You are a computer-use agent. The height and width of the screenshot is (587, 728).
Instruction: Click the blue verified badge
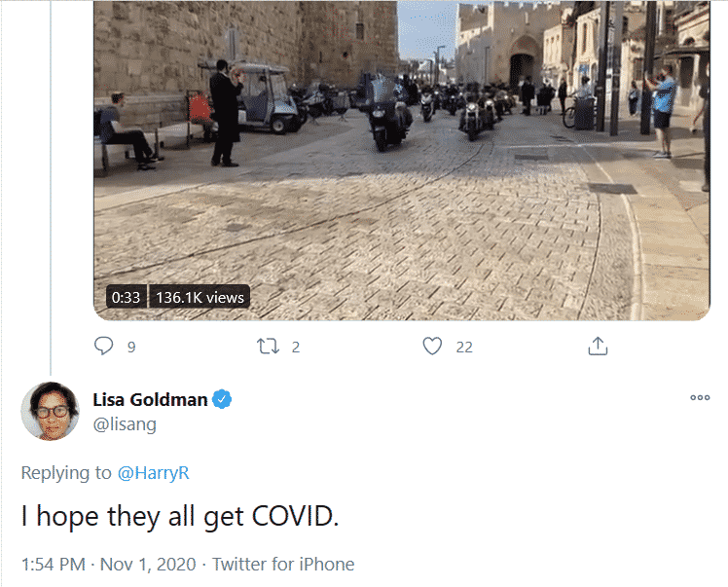[222, 399]
